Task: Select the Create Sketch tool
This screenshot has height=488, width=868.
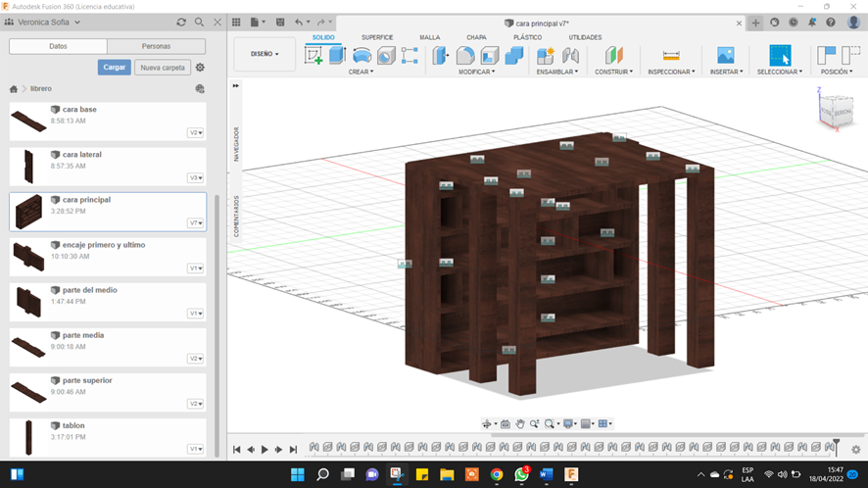Action: [313, 56]
